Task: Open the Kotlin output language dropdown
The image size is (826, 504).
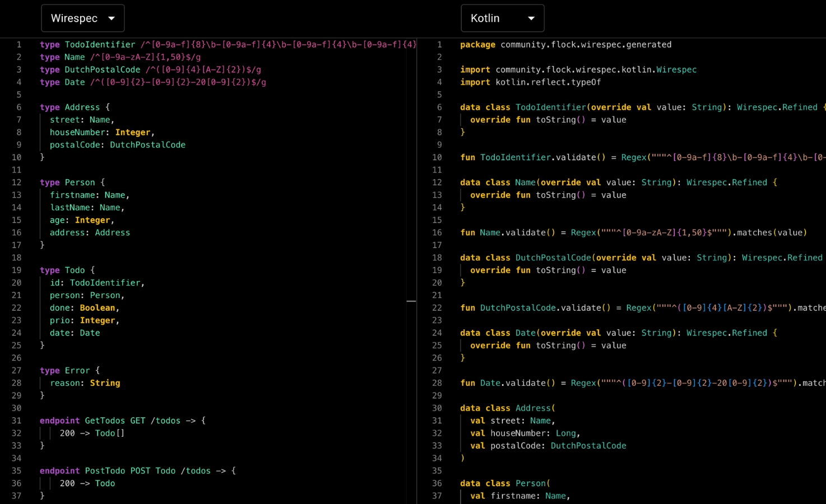Action: tap(502, 18)
